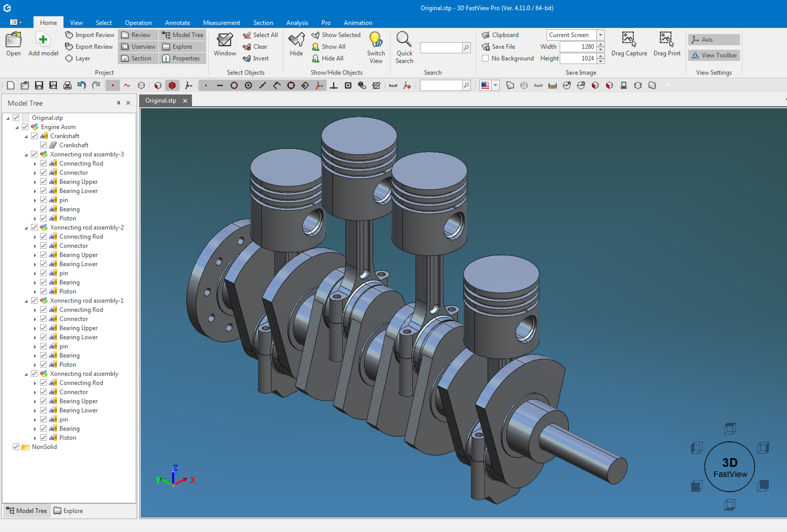Open the Current Screen dropdown
Image resolution: width=787 pixels, height=532 pixels.
click(600, 35)
